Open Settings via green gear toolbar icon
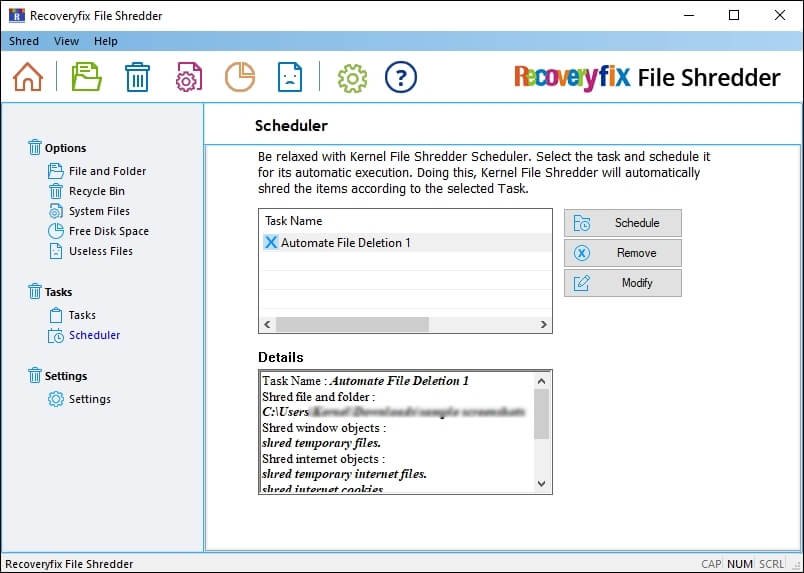The width and height of the screenshot is (804, 573). click(352, 78)
